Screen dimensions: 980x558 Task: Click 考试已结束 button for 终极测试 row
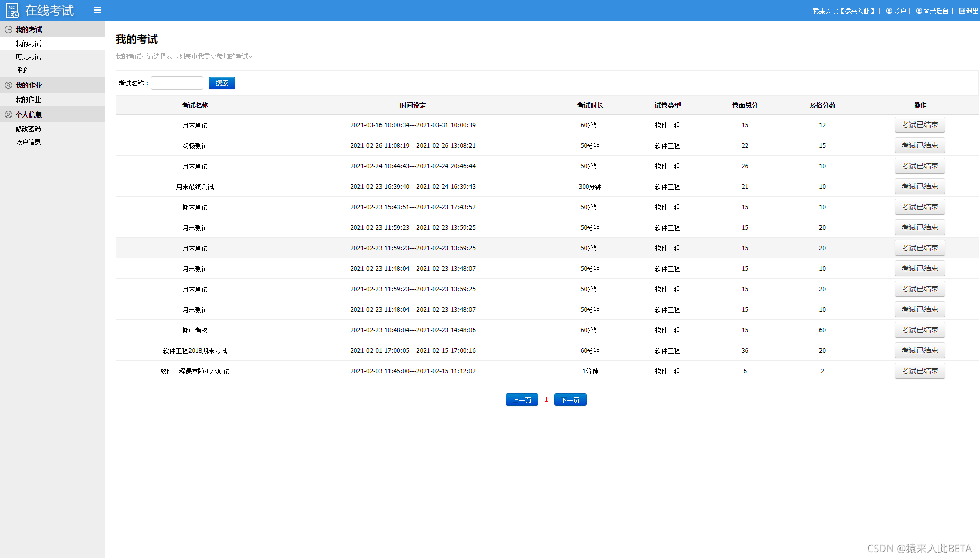point(920,145)
